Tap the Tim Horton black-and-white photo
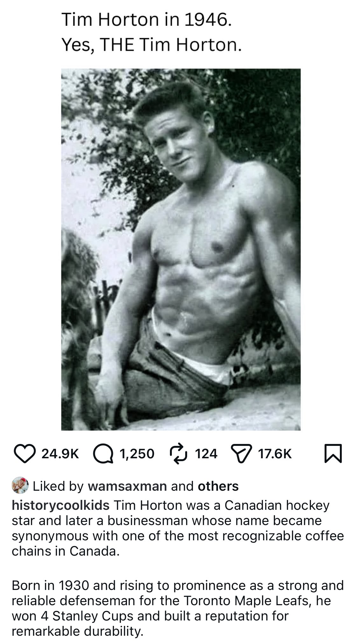358x644 pixels. click(x=181, y=249)
